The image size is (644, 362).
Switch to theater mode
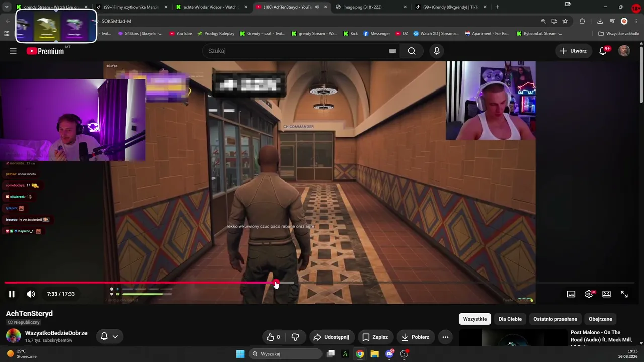coord(607,294)
